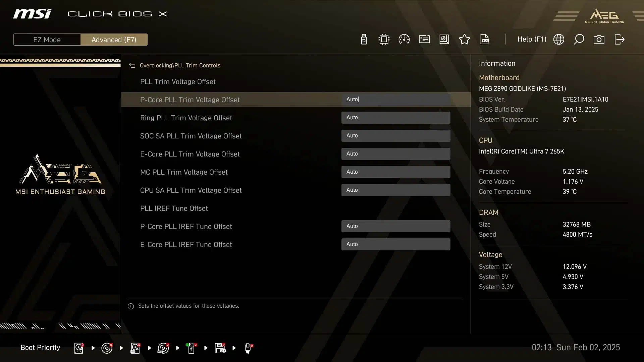The image size is (644, 362).
Task: Select the hard disk boot device icon
Action: point(79,348)
